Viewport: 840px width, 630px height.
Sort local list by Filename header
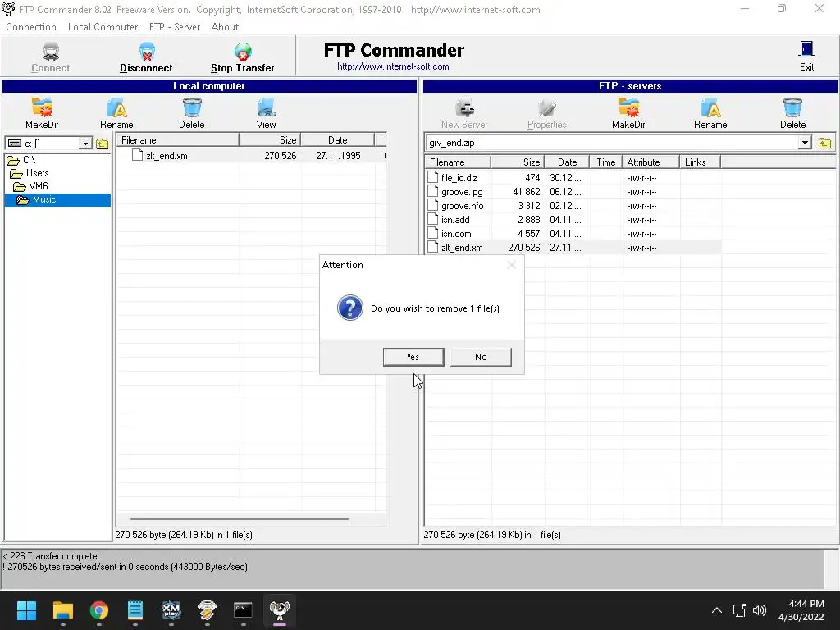pyautogui.click(x=178, y=139)
